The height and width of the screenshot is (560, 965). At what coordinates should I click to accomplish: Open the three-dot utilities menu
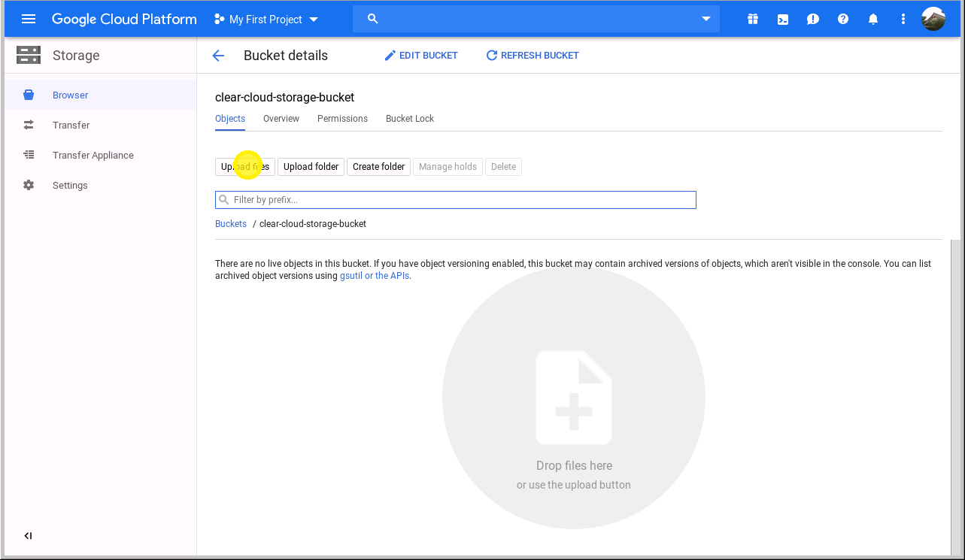click(903, 19)
